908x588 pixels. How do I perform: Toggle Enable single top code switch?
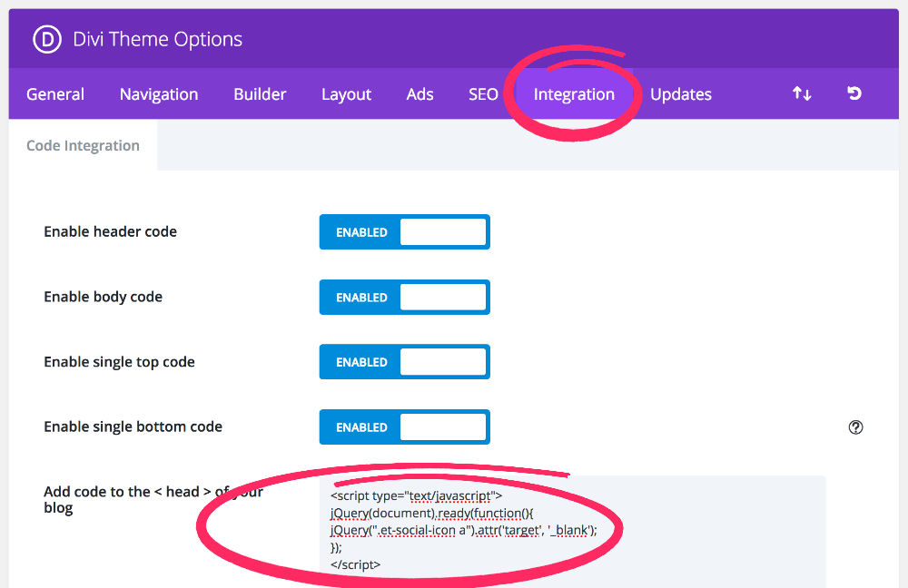[x=404, y=362]
